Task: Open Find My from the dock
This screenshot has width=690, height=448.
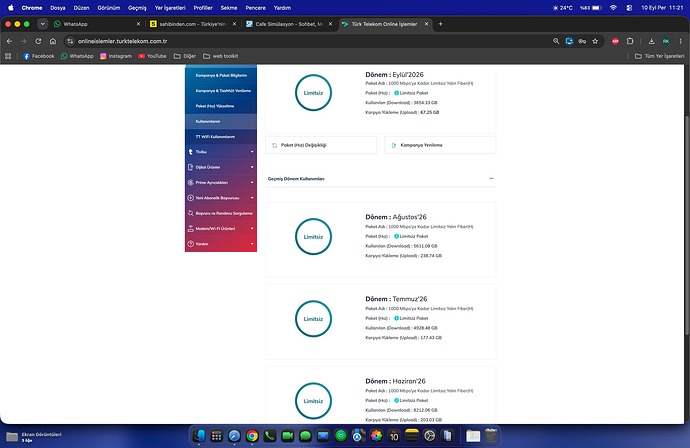Action: tap(341, 436)
